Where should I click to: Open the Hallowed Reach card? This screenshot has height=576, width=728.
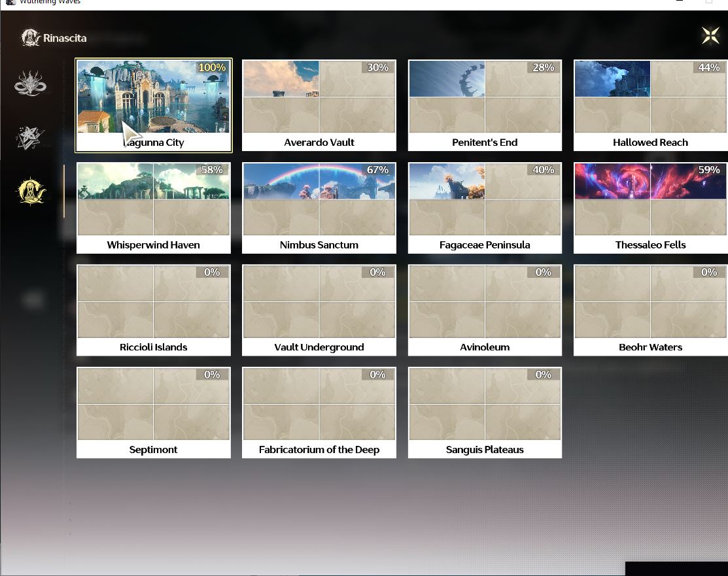click(x=650, y=105)
